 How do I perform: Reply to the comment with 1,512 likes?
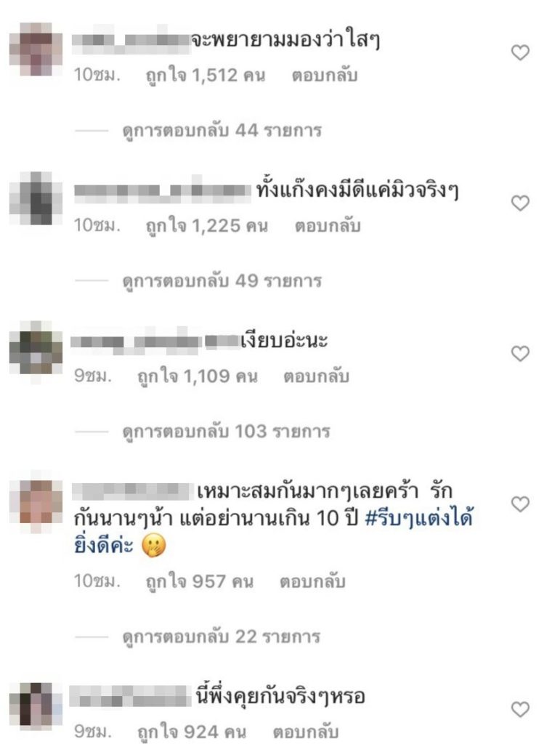[325, 76]
